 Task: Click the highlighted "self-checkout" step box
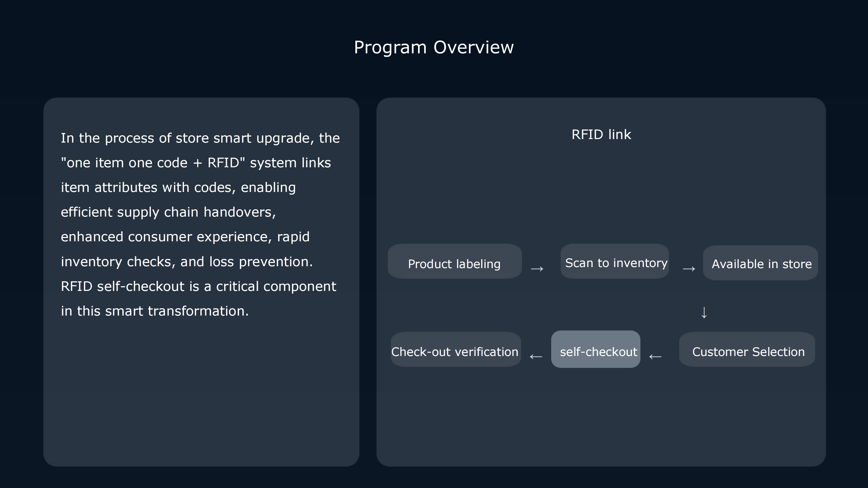click(596, 349)
